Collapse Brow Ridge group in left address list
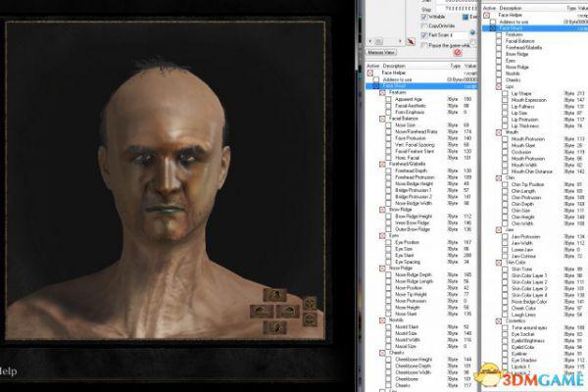Image resolution: width=588 pixels, height=392 pixels. [x=382, y=210]
